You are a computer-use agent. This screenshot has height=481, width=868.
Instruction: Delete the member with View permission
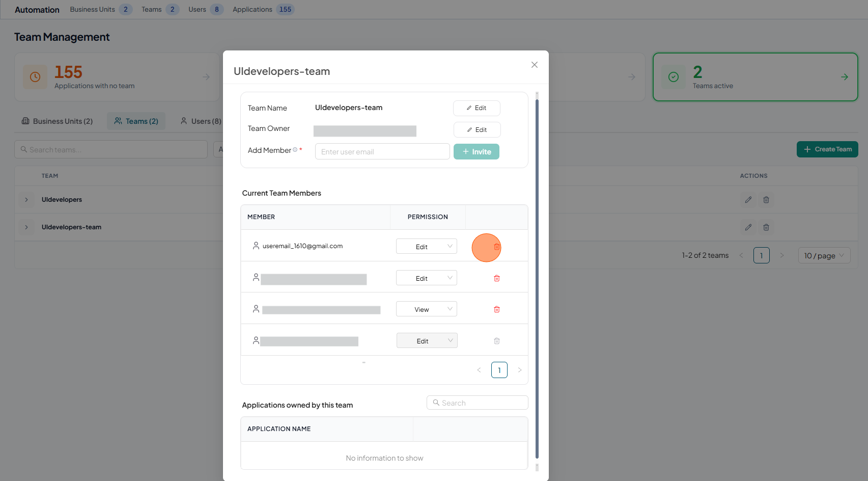[x=497, y=309]
